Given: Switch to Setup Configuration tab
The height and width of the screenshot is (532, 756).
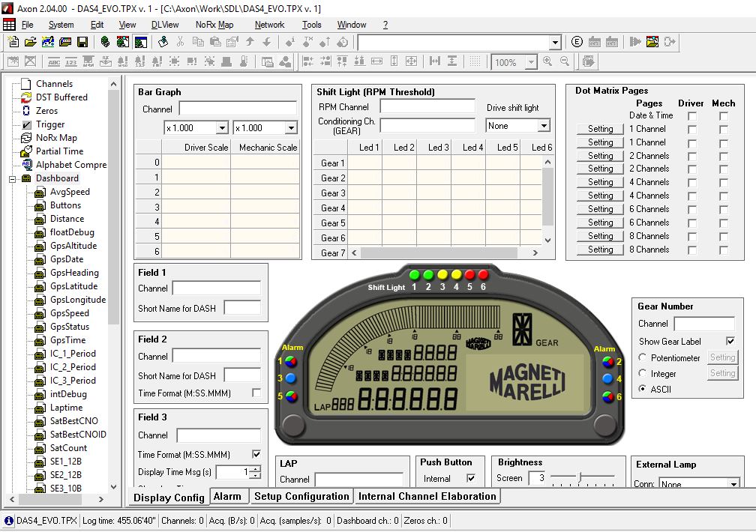Looking at the screenshot, I should click(x=301, y=496).
